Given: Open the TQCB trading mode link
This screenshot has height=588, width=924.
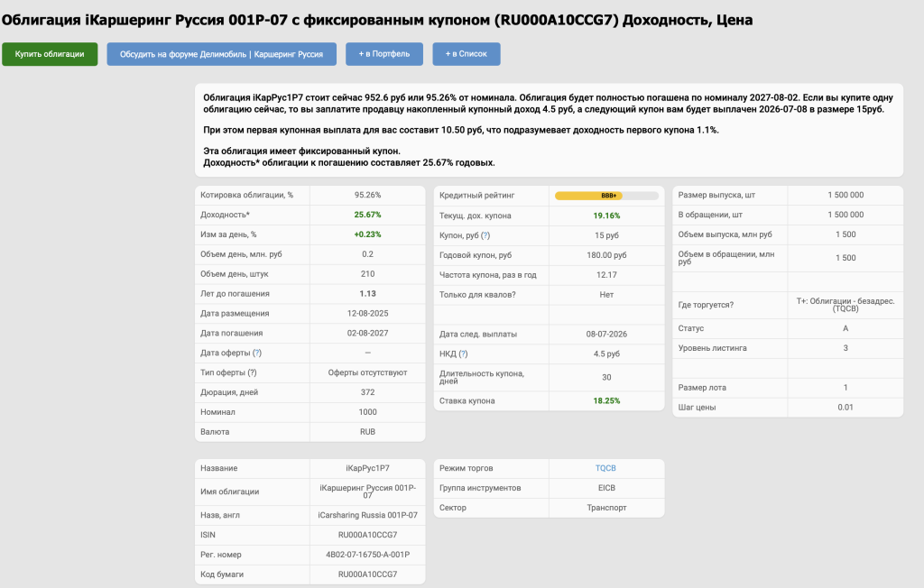Looking at the screenshot, I should (605, 468).
